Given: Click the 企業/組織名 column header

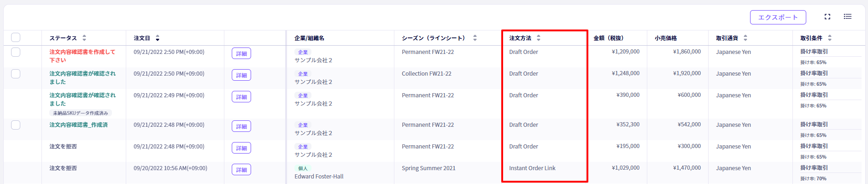Looking at the screenshot, I should tap(310, 38).
